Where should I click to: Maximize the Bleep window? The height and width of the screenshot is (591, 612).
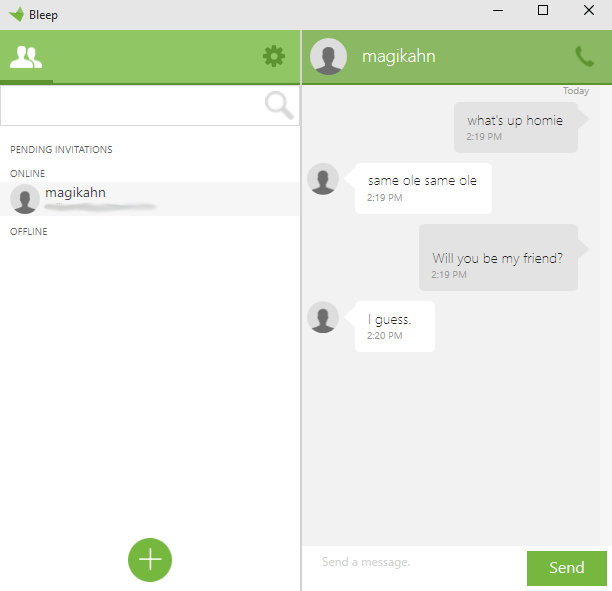coord(543,10)
